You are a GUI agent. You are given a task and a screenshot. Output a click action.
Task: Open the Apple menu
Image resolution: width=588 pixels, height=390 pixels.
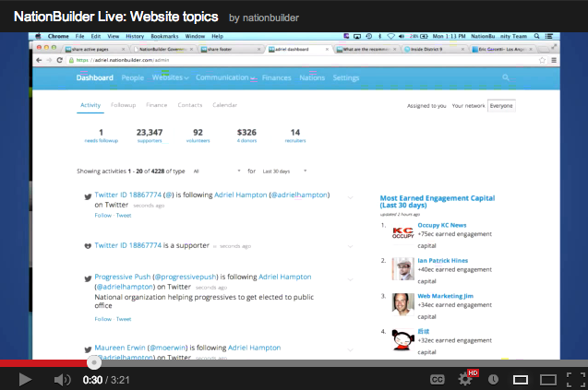click(x=38, y=36)
